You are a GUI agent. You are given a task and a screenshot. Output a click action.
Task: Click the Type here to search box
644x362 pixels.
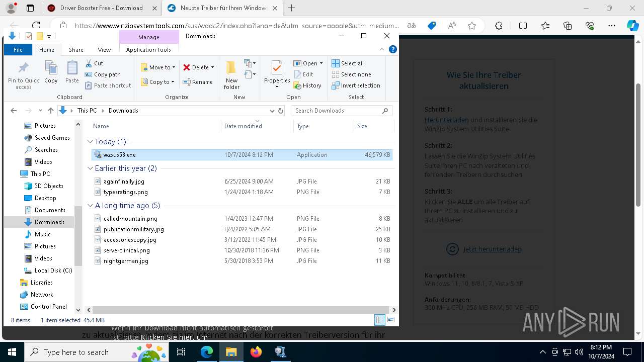tap(96, 352)
